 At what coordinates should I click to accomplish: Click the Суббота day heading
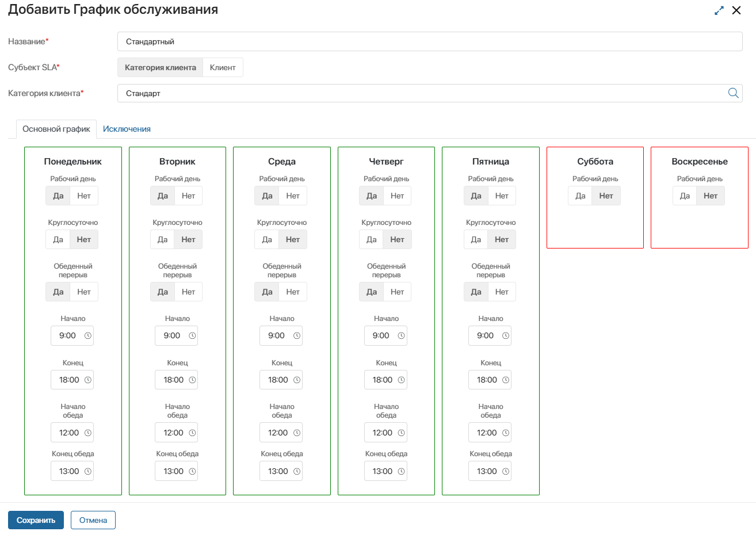coord(595,162)
